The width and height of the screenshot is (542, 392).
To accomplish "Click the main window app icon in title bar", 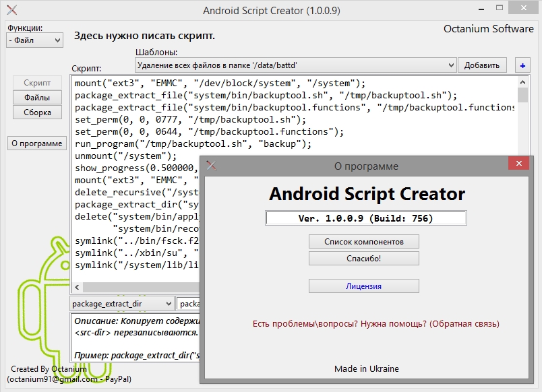I will [11, 10].
